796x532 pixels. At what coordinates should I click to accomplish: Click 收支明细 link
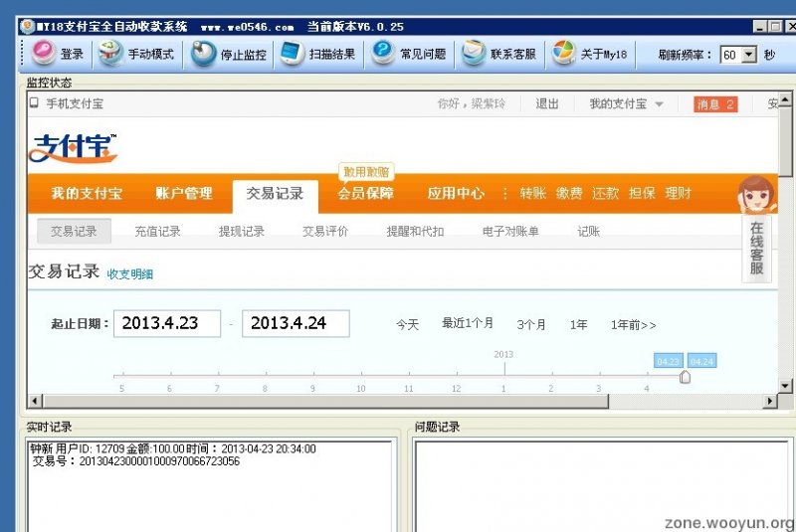pyautogui.click(x=130, y=274)
